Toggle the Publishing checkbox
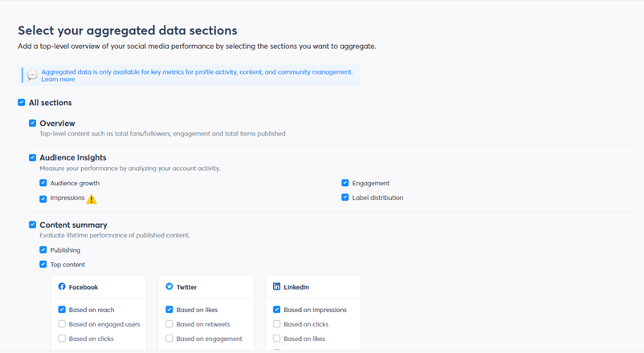 [x=43, y=250]
